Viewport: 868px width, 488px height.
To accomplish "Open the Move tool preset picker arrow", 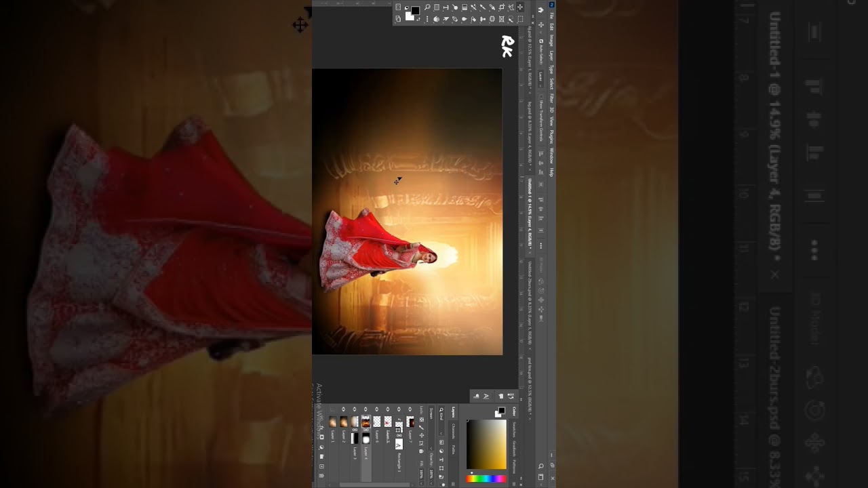I will click(x=541, y=32).
